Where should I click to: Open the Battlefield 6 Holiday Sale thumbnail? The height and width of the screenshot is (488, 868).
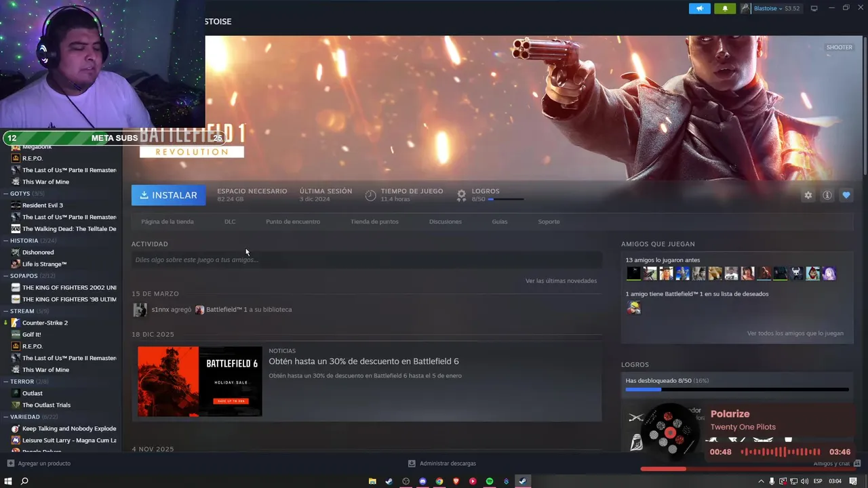coord(199,382)
